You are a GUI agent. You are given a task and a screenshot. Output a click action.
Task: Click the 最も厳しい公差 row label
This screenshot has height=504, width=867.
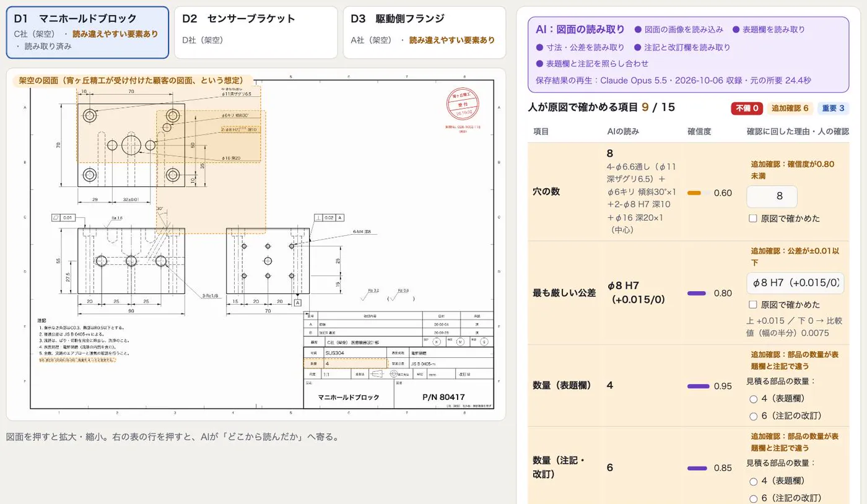pos(564,293)
